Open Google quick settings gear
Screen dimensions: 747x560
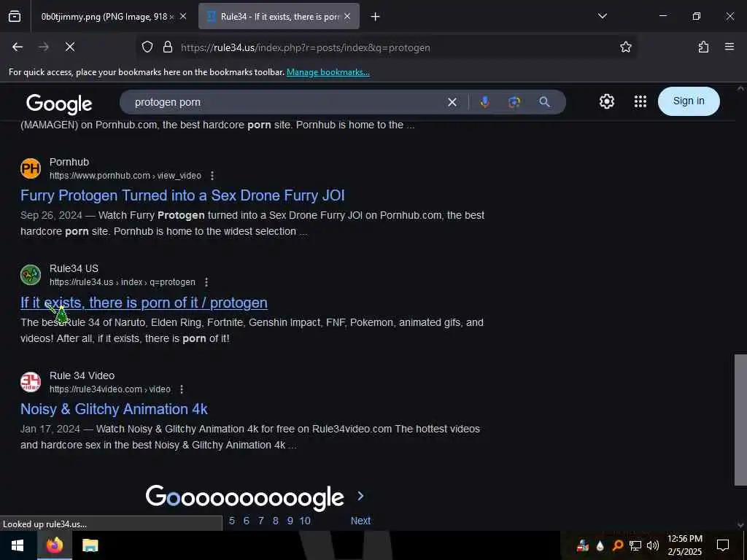[606, 101]
